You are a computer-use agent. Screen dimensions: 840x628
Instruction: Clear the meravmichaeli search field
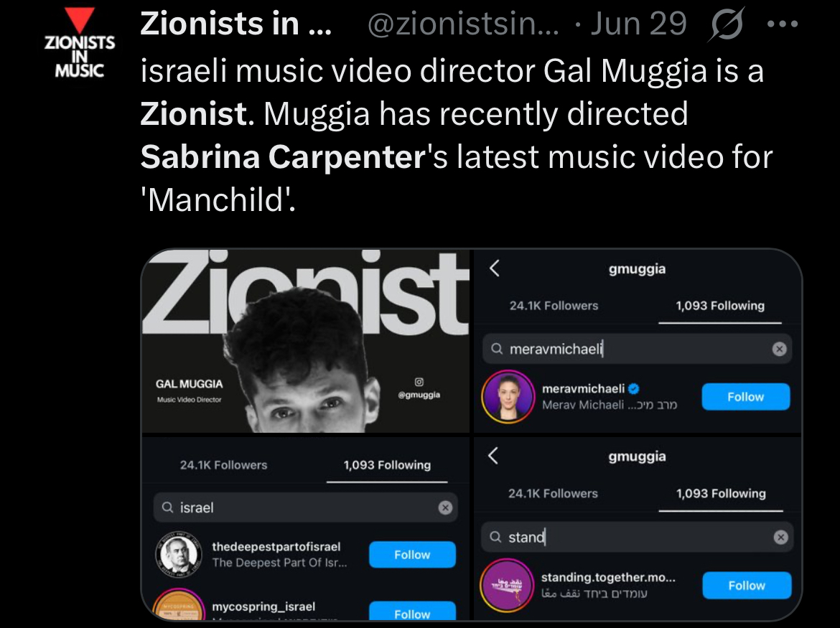tap(779, 349)
